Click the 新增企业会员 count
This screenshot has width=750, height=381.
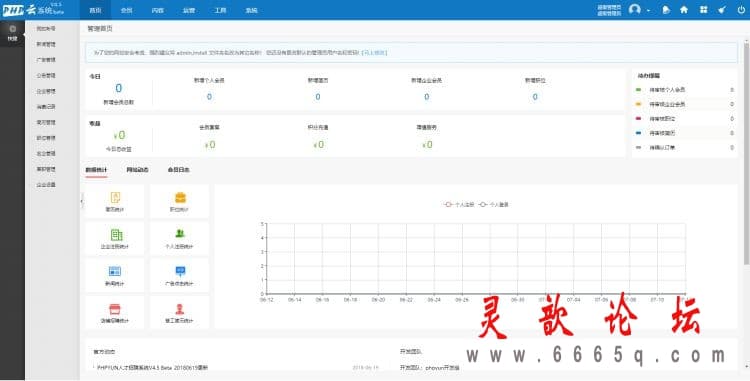coord(426,97)
